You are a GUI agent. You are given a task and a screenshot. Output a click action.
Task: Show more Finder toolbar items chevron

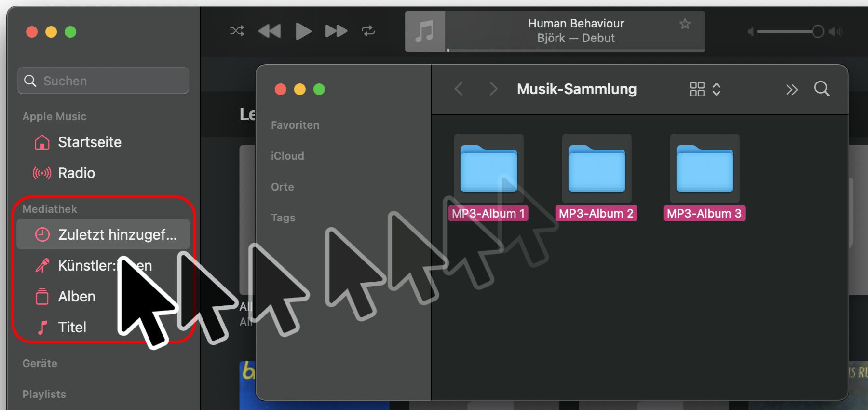pos(791,90)
